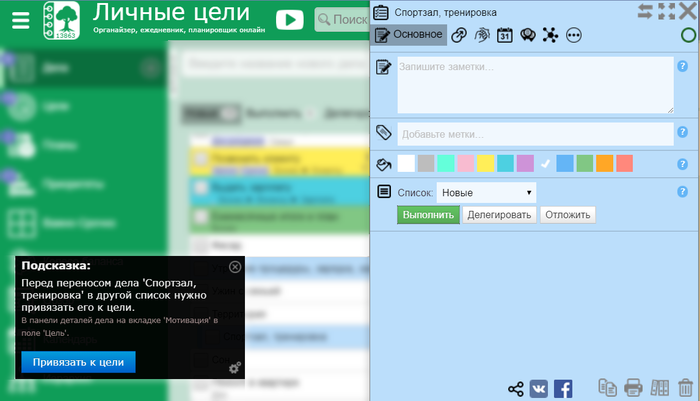Image resolution: width=700 pixels, height=401 pixels.
Task: Open the Список dropdown showing Новые
Action: (486, 193)
